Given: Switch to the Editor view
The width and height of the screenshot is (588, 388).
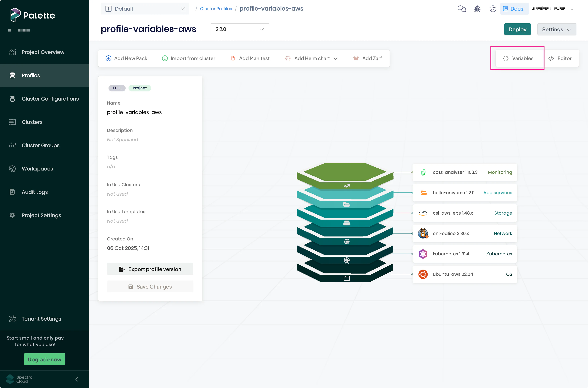Looking at the screenshot, I should [560, 58].
